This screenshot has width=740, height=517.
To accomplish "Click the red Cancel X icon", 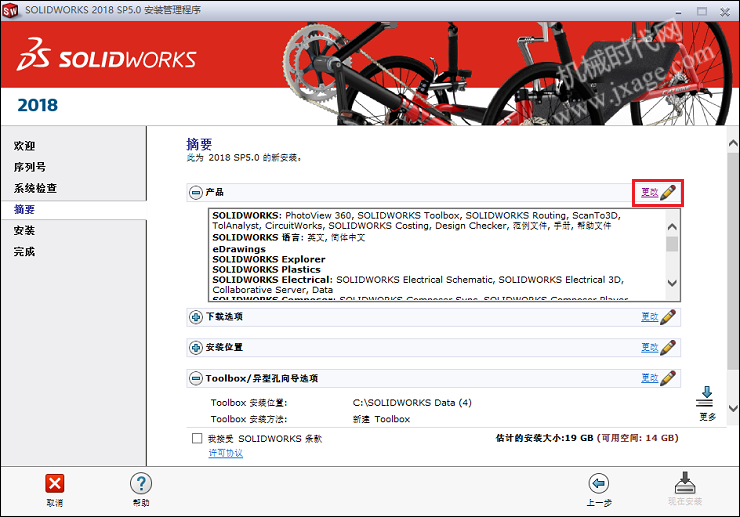I will [55, 483].
